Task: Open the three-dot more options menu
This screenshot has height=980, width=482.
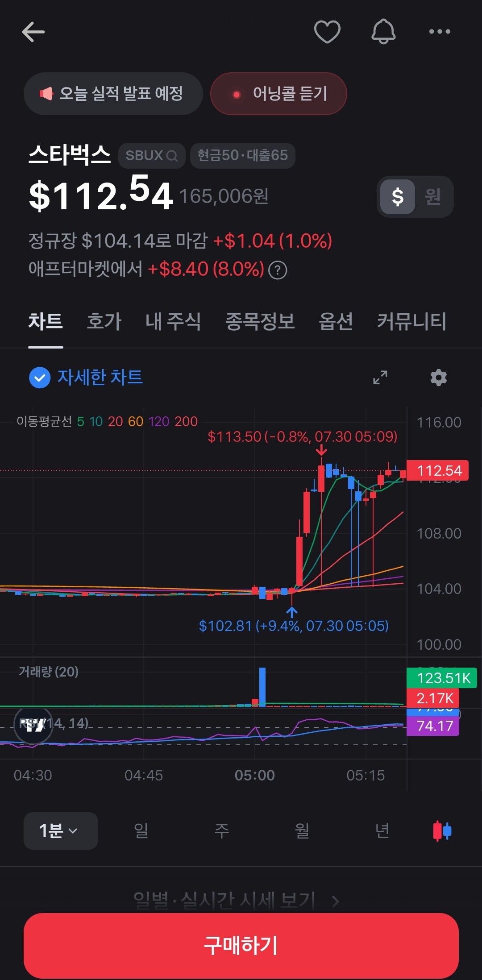Action: point(440,31)
